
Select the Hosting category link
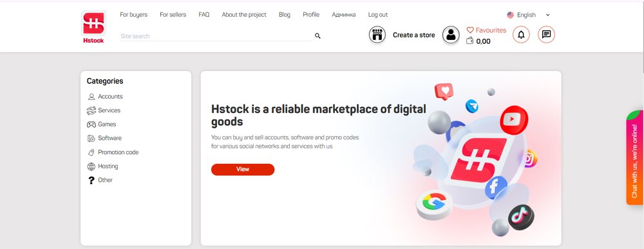[108, 166]
